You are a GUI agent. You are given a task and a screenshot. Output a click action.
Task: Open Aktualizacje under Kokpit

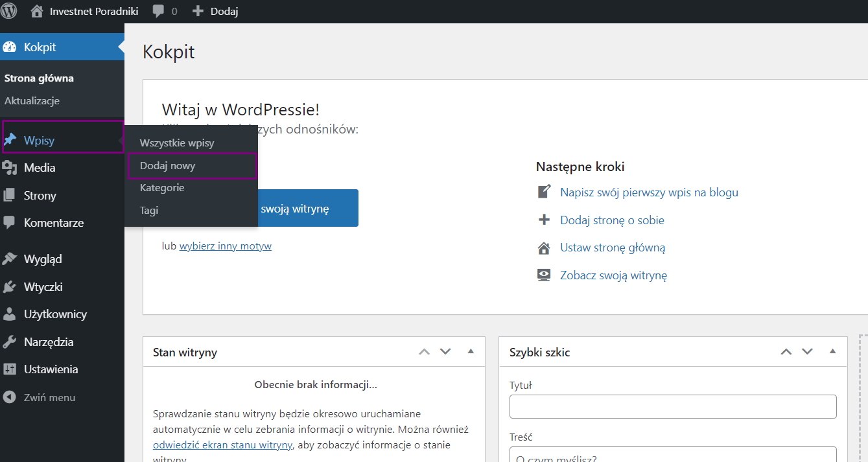tap(32, 101)
